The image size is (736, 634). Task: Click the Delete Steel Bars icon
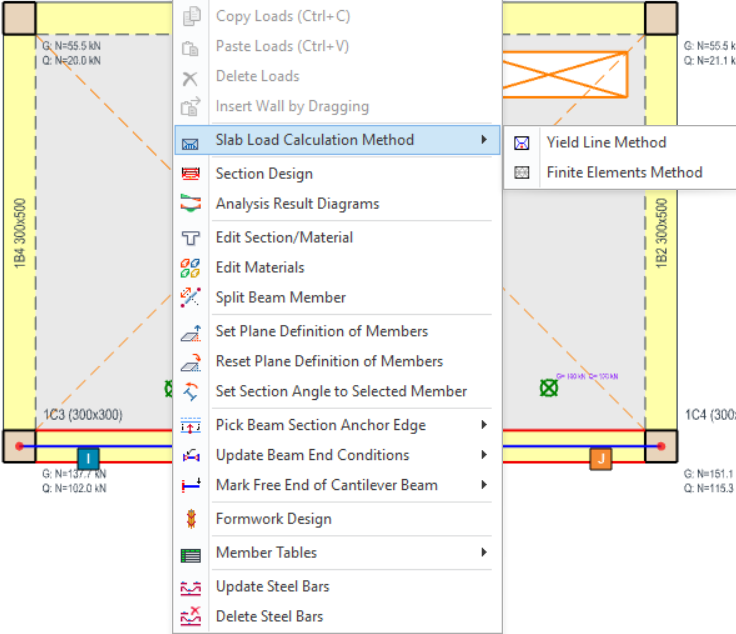point(190,617)
